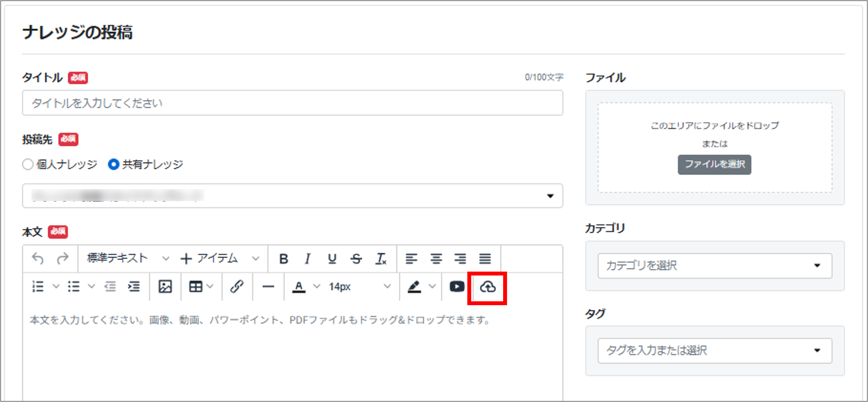Click the cloud upload icon in toolbar

coord(487,287)
